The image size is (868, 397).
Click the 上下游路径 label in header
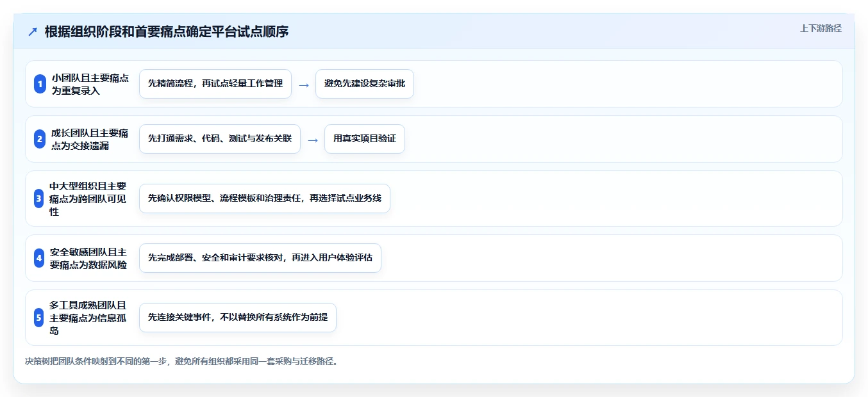click(821, 28)
